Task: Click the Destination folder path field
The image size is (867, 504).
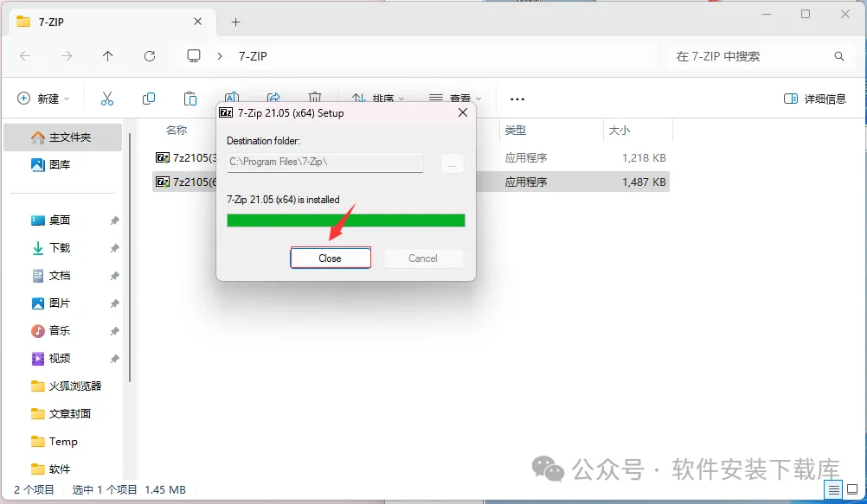Action: coord(325,163)
